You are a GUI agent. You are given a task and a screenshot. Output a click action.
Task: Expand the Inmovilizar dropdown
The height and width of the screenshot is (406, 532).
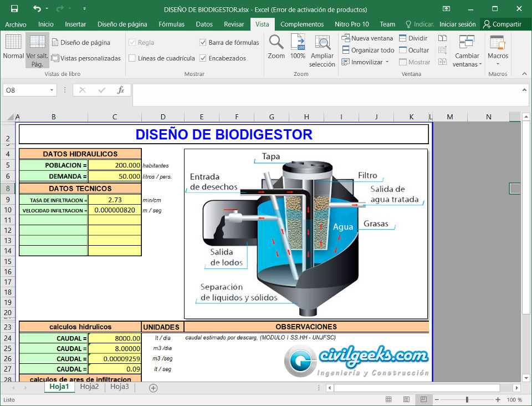tap(366, 62)
